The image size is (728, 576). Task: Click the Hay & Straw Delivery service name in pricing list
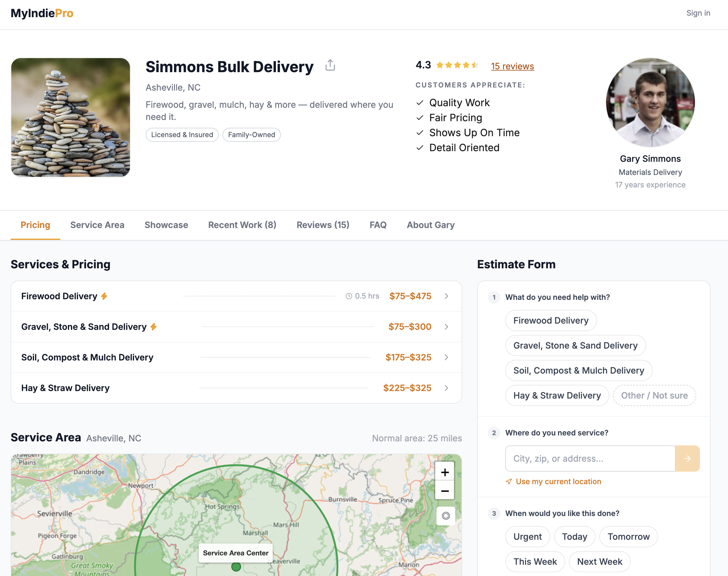point(65,388)
